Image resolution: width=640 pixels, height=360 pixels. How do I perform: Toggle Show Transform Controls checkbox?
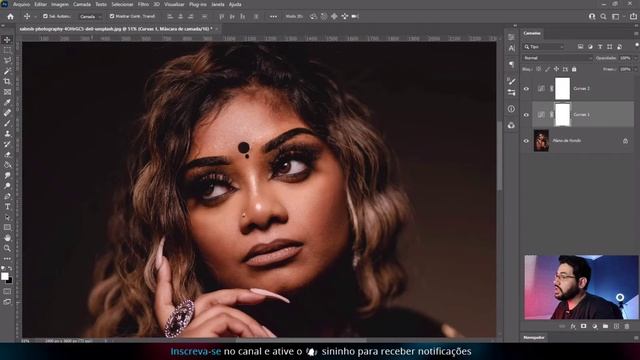tap(112, 16)
